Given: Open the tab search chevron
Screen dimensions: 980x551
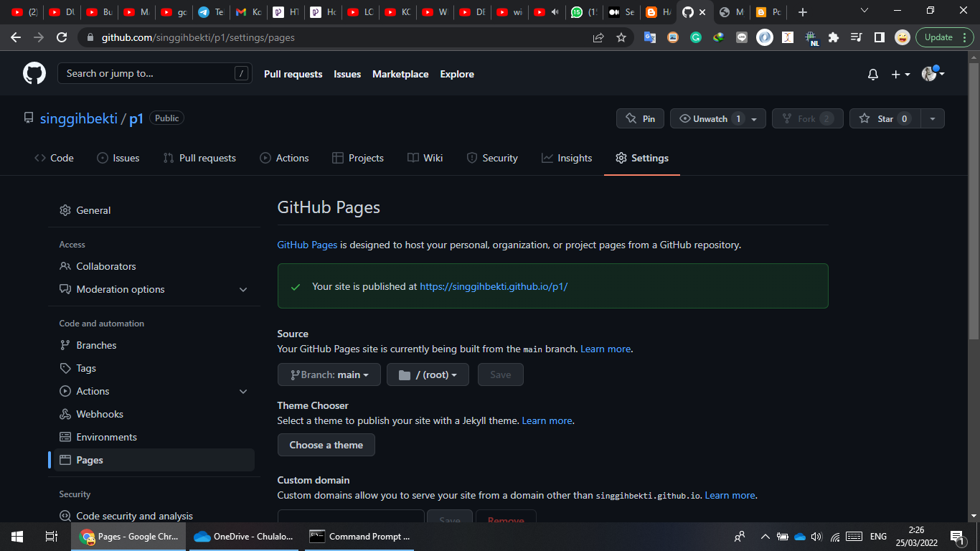Looking at the screenshot, I should click(864, 11).
